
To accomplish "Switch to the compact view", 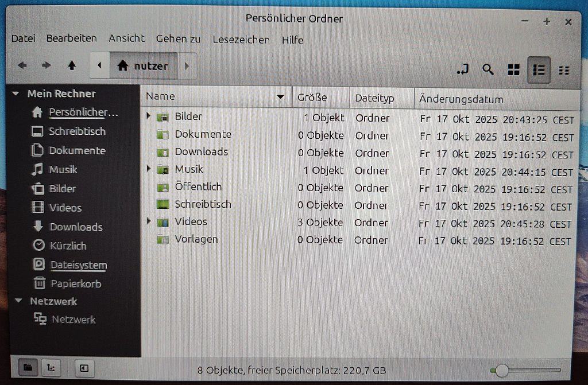I will point(564,69).
